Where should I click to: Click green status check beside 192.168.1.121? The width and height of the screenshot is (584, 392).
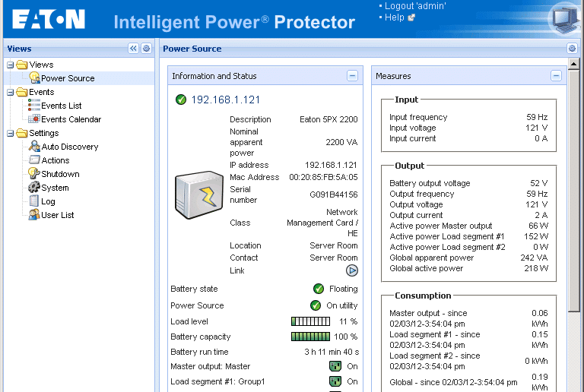[181, 100]
